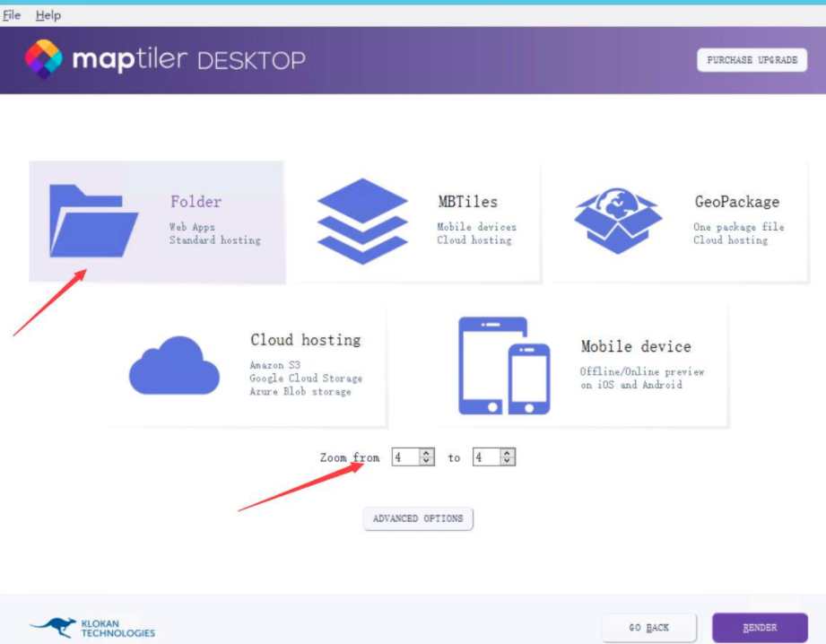Click the Zoom from input field
Viewport: 826px width, 644px height.
click(406, 457)
